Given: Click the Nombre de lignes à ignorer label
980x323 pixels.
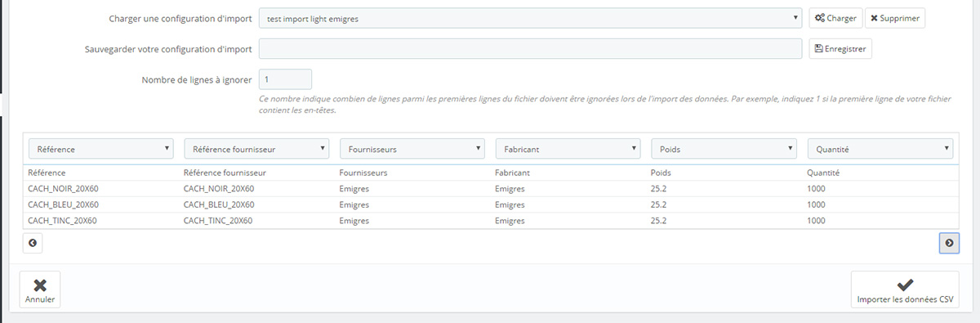Looking at the screenshot, I should 196,79.
